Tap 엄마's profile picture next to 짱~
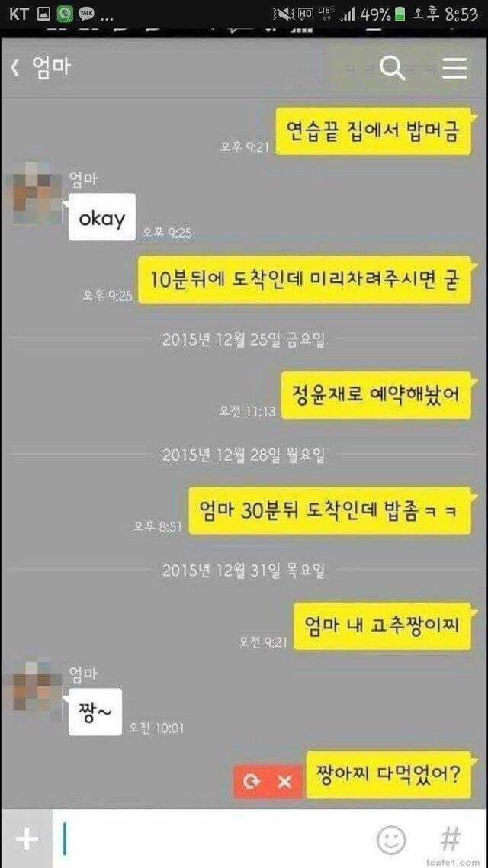 [34, 689]
